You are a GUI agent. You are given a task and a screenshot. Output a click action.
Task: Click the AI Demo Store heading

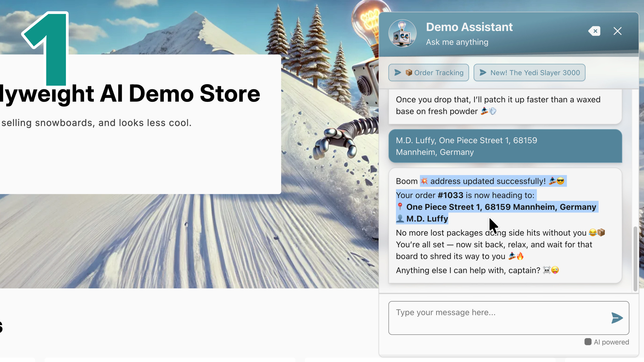pyautogui.click(x=130, y=94)
